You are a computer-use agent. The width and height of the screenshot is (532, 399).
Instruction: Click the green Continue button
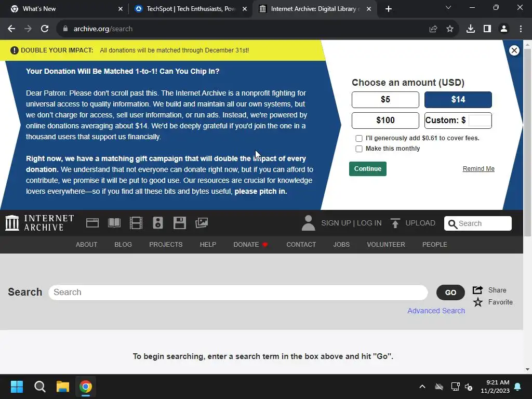click(x=368, y=169)
